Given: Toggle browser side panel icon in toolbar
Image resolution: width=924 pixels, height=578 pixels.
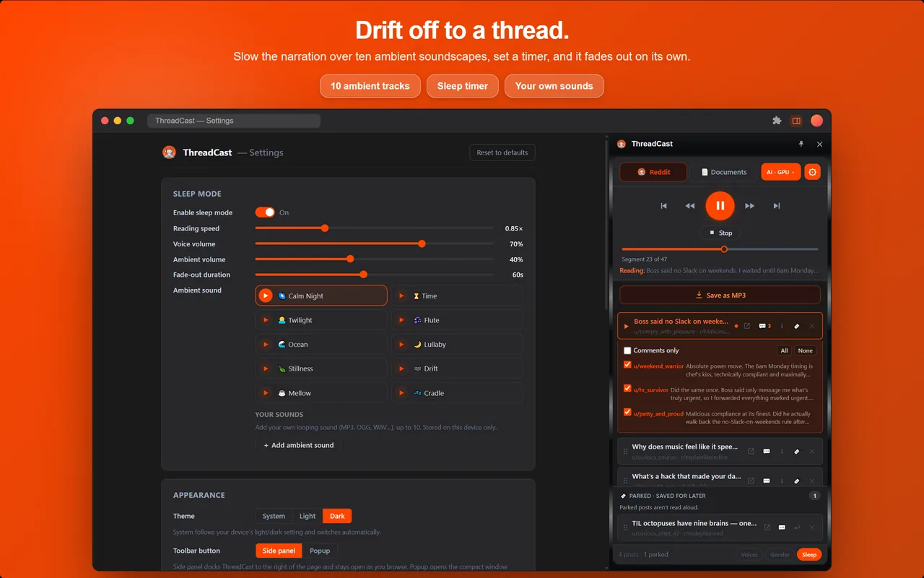Looking at the screenshot, I should 796,121.
